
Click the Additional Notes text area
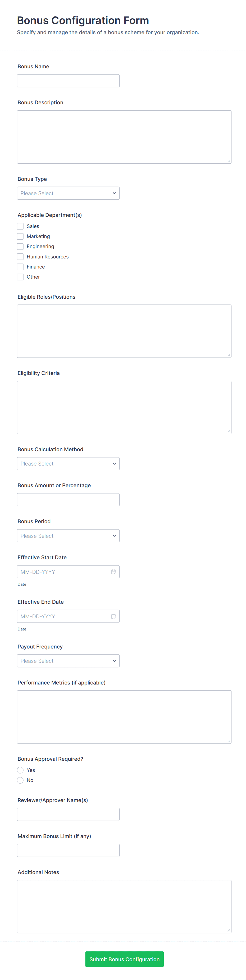124,907
